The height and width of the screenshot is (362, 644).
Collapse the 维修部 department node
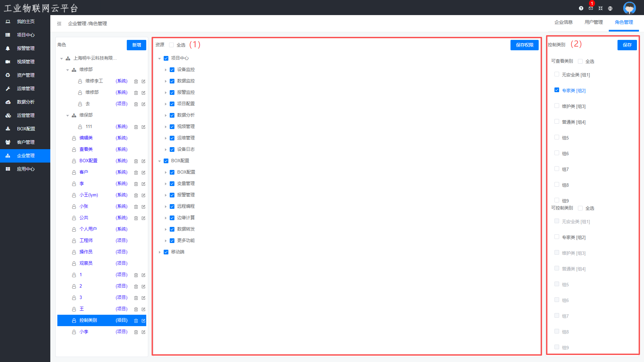(x=67, y=70)
